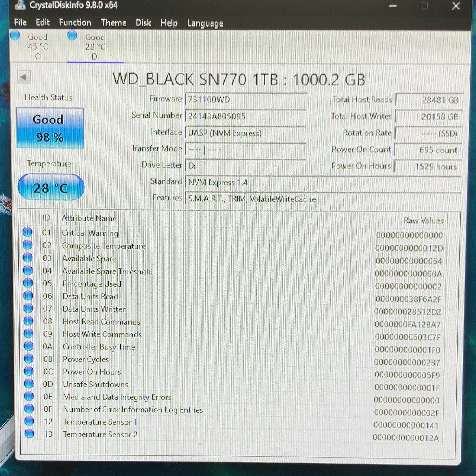Image resolution: width=476 pixels, height=476 pixels.
Task: Click the Firmware field 731100WD
Action: click(x=246, y=100)
